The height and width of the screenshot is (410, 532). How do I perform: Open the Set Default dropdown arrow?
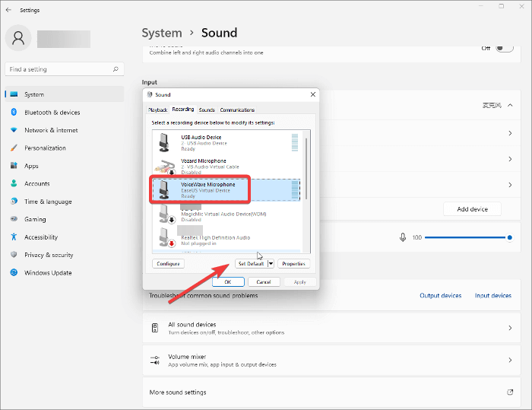271,264
